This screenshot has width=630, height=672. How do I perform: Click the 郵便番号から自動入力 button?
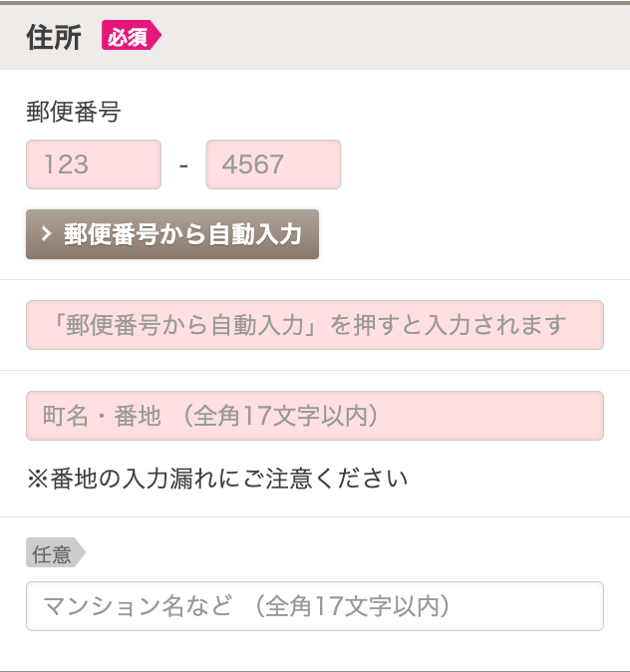coord(172,234)
